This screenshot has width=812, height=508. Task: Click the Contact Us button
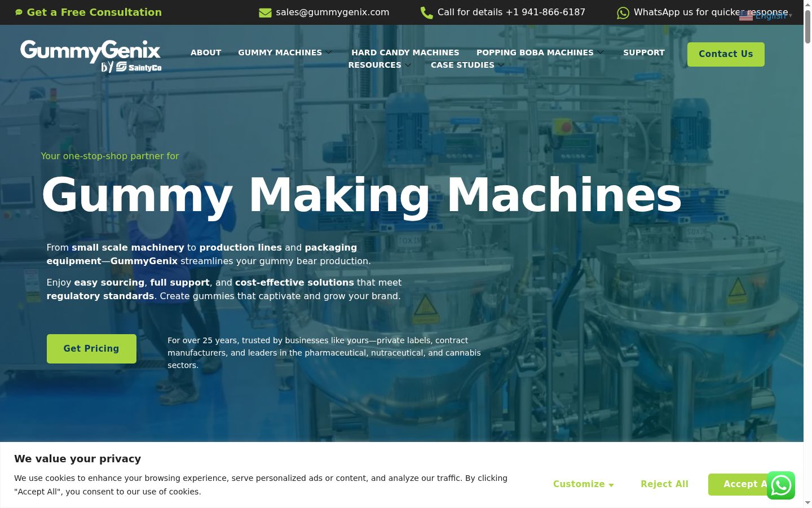[726, 54]
